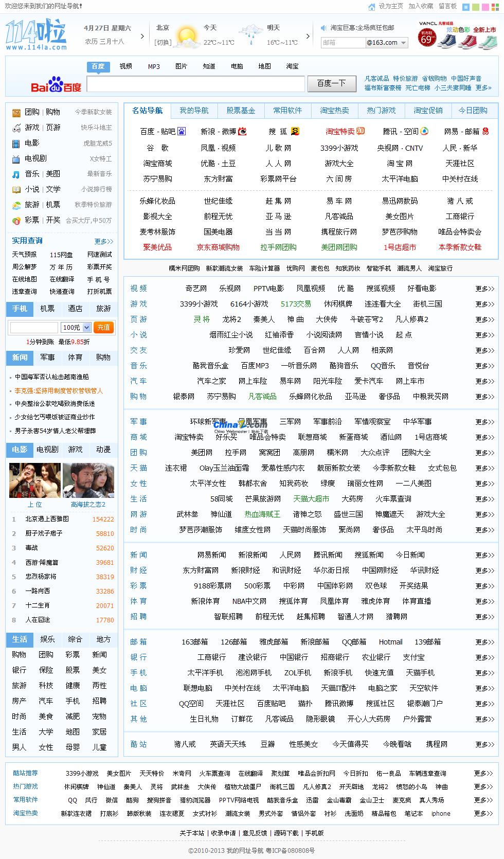This screenshot has width=504, height=859.
Task: Click the open book icon beside 小说
Action: tap(16, 189)
